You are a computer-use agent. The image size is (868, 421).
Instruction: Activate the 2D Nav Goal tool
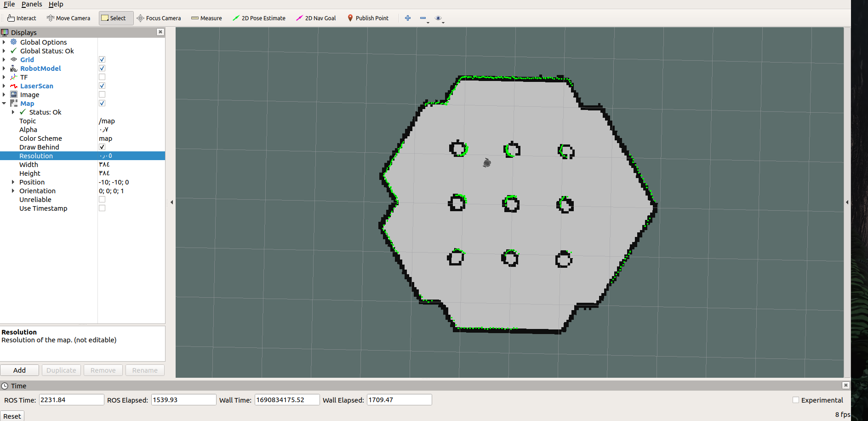tap(316, 18)
